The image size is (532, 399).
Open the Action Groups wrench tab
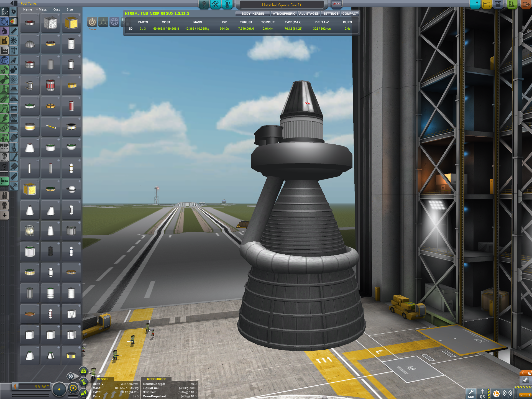coord(215,4)
